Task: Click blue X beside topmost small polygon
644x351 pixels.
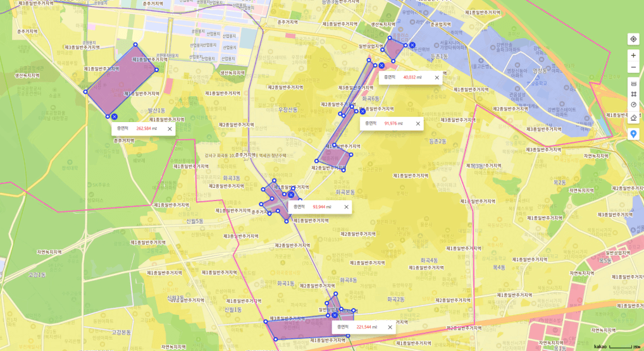Action: (412, 46)
